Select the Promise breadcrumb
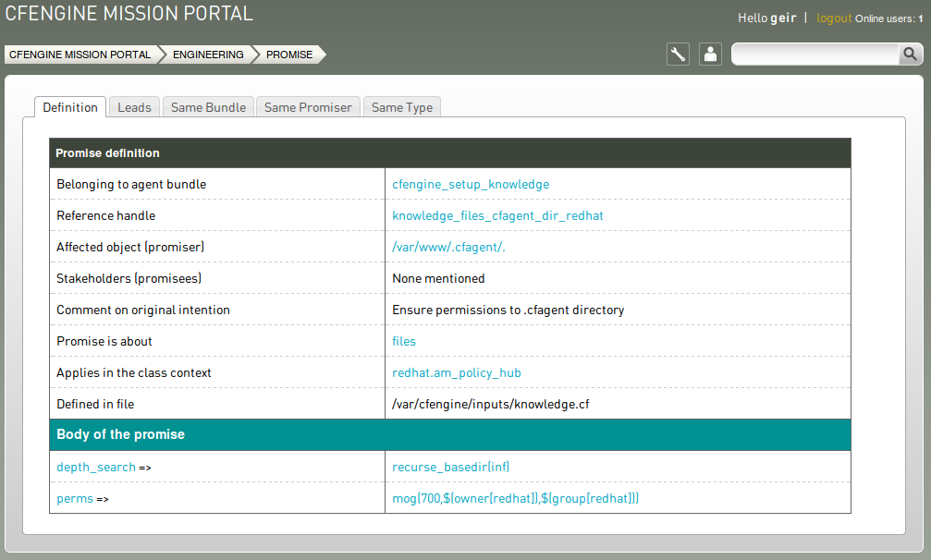931x560 pixels. [289, 55]
